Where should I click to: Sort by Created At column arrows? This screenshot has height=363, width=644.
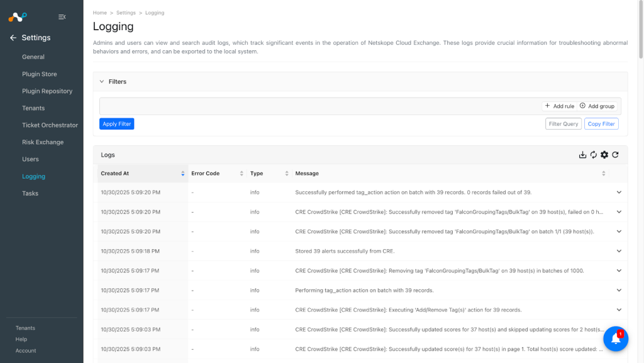[x=183, y=174]
